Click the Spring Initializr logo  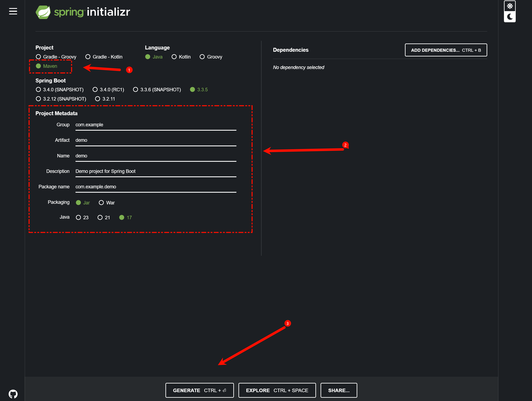(83, 12)
